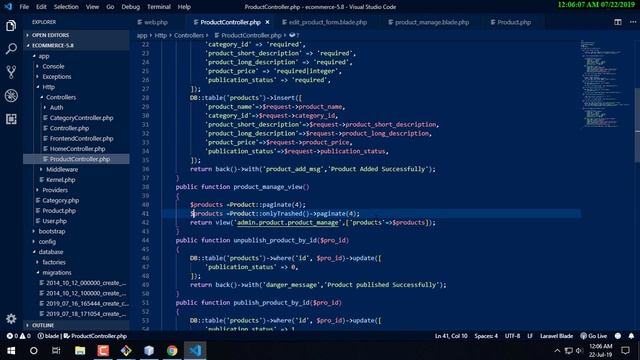Open the Debug menu

pos(131,7)
